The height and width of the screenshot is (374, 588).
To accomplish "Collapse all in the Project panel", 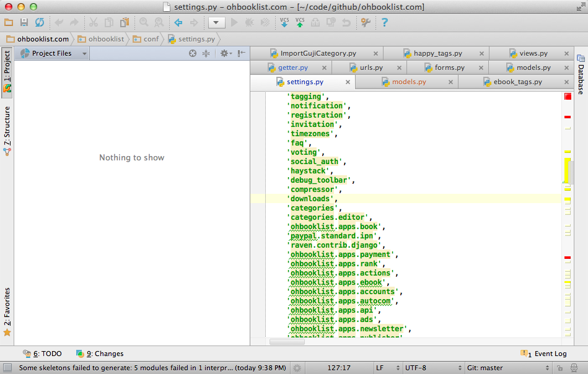I will [x=206, y=53].
